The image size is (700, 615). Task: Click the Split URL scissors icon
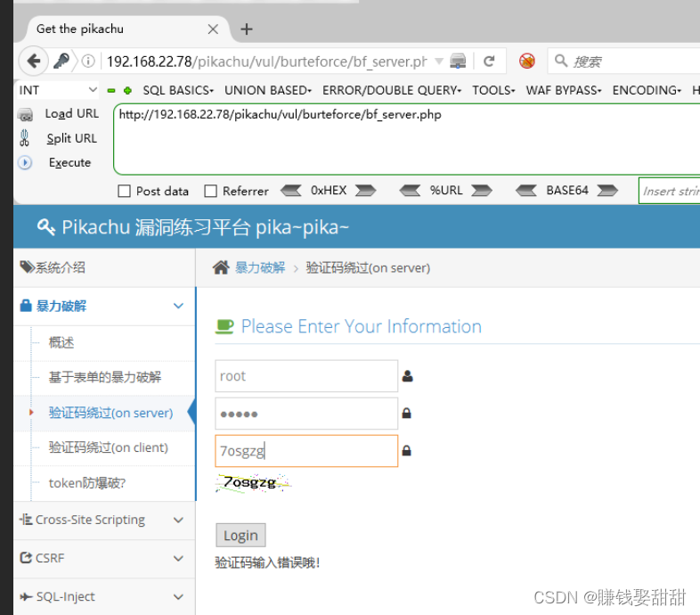coord(25,138)
